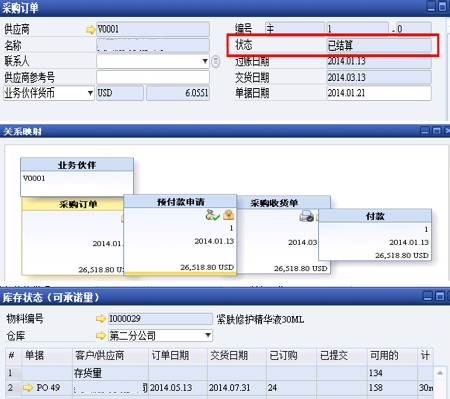Click the printer icon on 采购收货单 card

(306, 216)
